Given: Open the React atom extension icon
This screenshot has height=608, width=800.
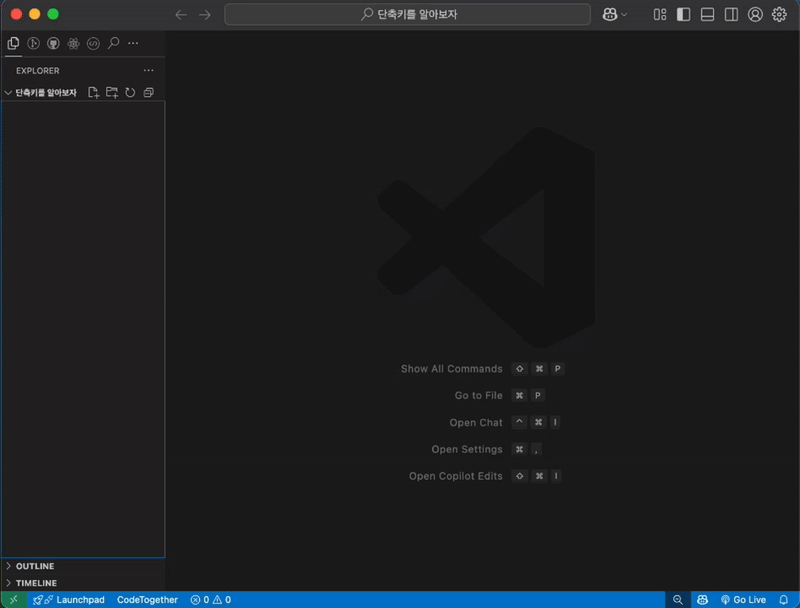Looking at the screenshot, I should [x=73, y=43].
